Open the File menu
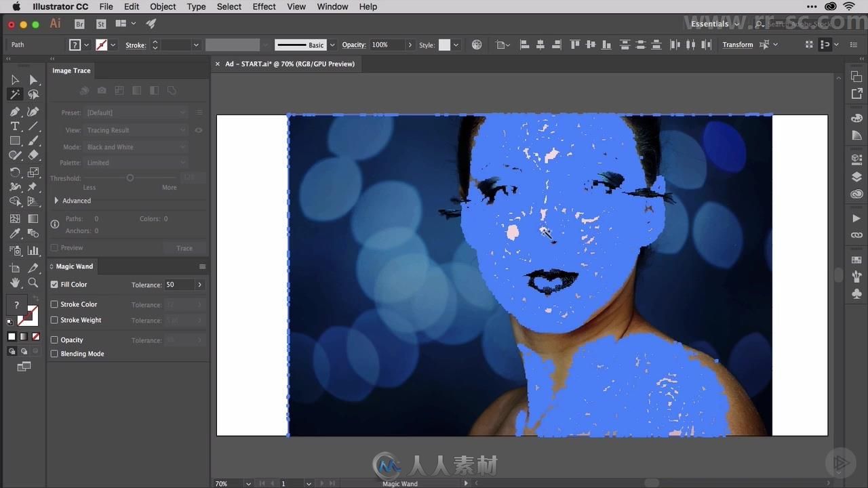 (106, 7)
